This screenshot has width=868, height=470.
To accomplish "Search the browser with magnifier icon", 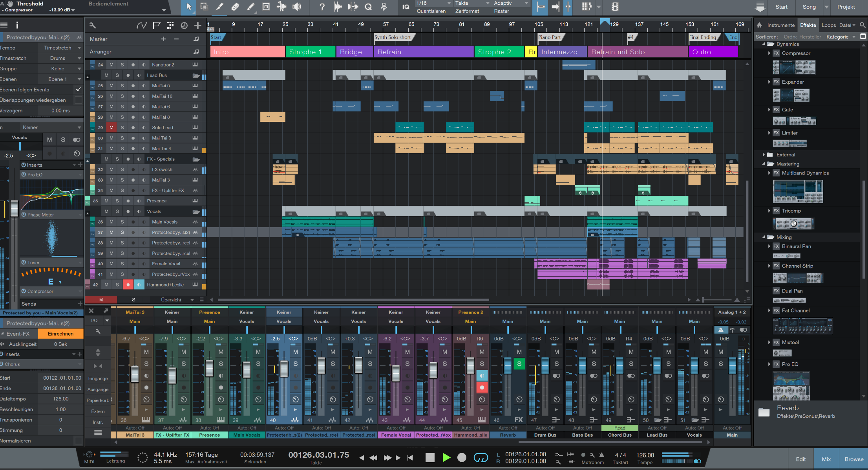I will (863, 25).
